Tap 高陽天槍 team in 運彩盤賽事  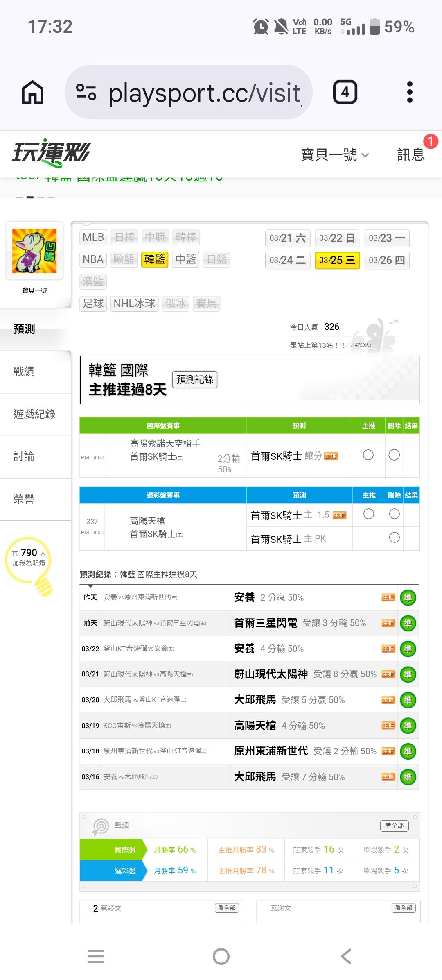point(147,521)
